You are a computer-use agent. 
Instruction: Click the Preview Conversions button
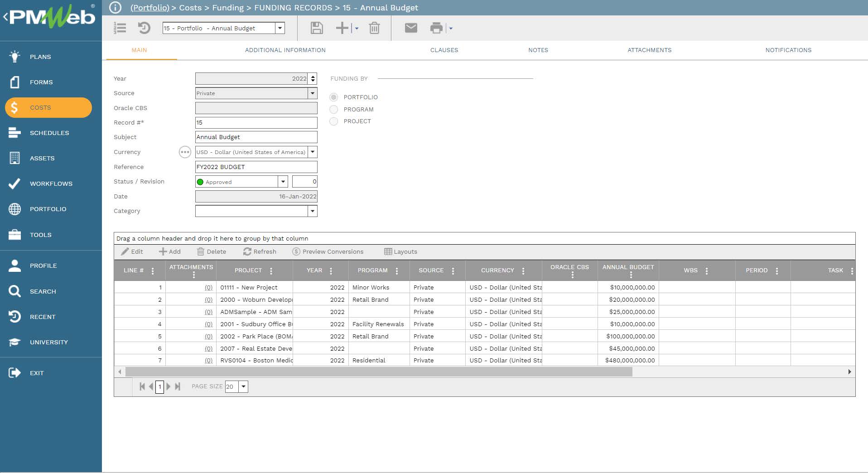click(x=328, y=251)
